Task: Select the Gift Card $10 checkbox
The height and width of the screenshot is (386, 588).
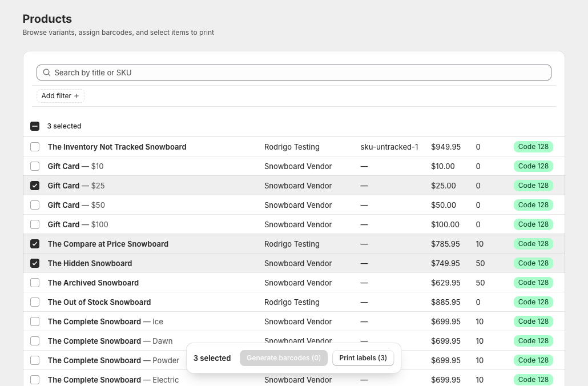Action: tap(35, 166)
